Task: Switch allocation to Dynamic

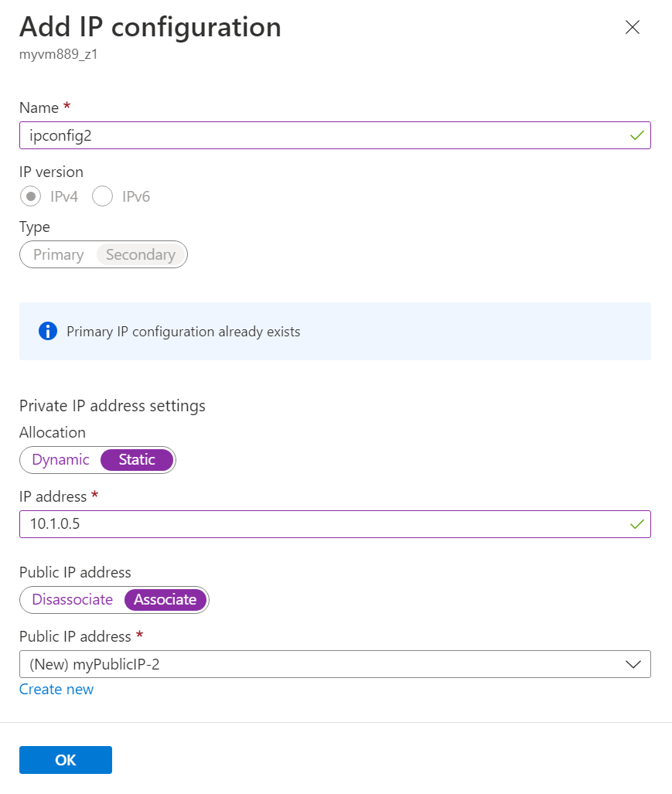Action: coord(61,459)
